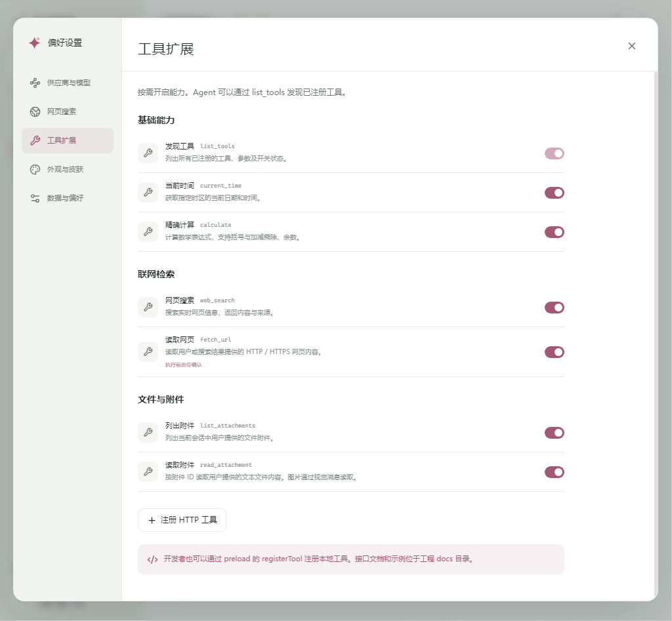Screen dimensions: 672x621
Task: Click the 基础能力 section heading
Action: [x=156, y=120]
